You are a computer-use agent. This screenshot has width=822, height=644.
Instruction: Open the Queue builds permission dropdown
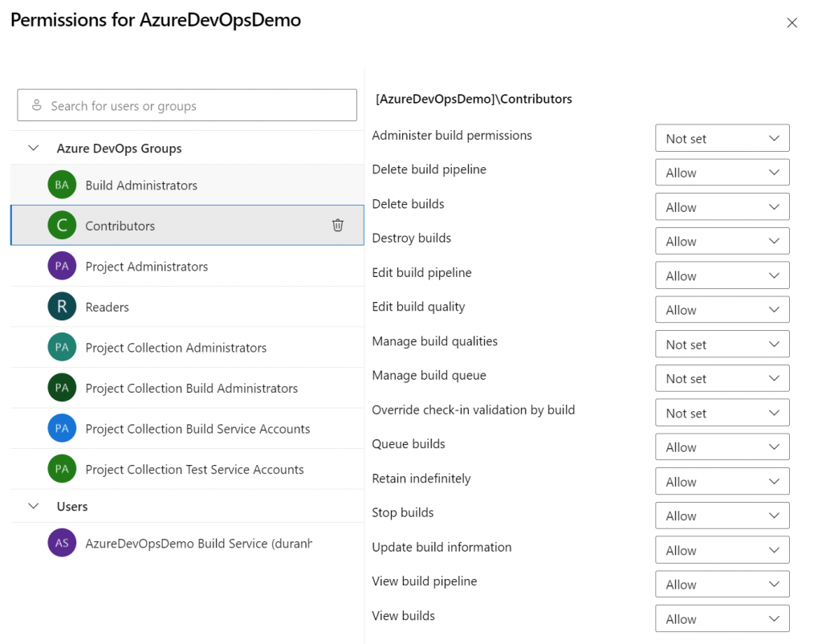click(722, 447)
